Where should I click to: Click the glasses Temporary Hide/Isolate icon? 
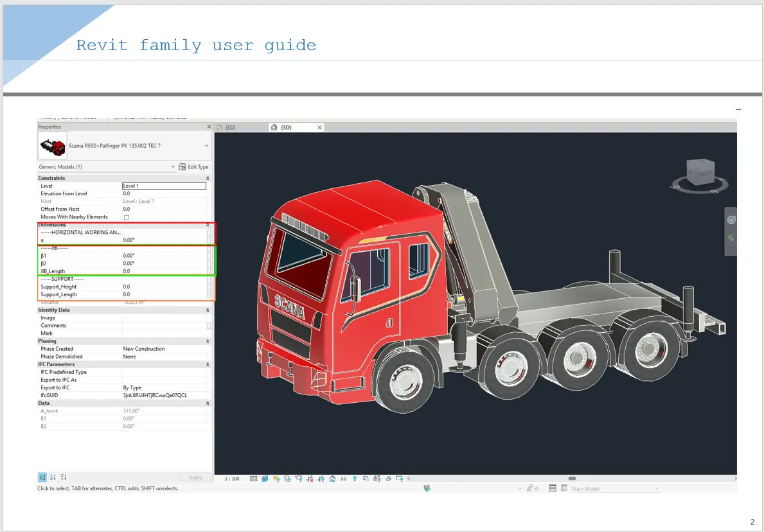344,479
